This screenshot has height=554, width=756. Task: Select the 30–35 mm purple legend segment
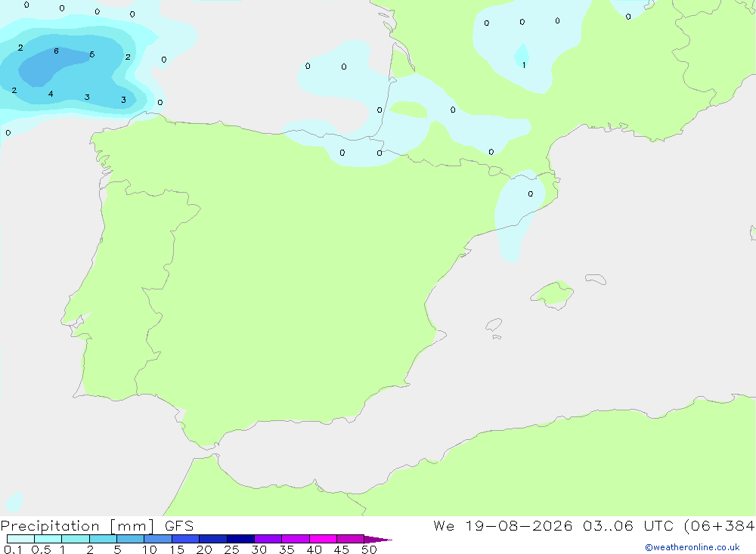coord(268,539)
